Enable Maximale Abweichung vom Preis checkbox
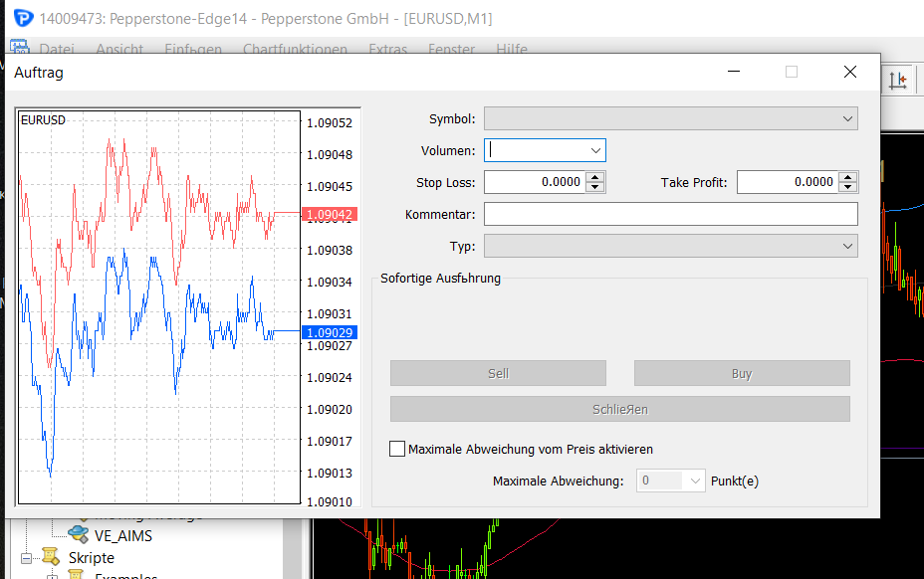 tap(397, 449)
